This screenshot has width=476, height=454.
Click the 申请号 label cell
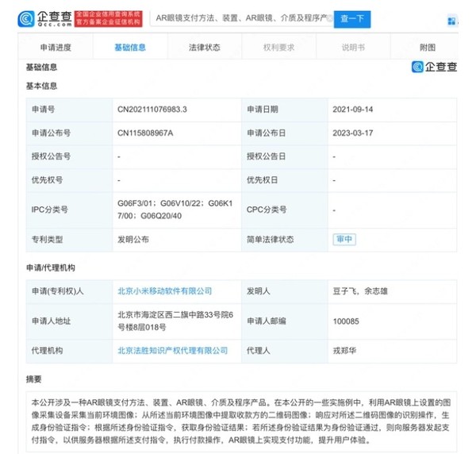pos(69,110)
